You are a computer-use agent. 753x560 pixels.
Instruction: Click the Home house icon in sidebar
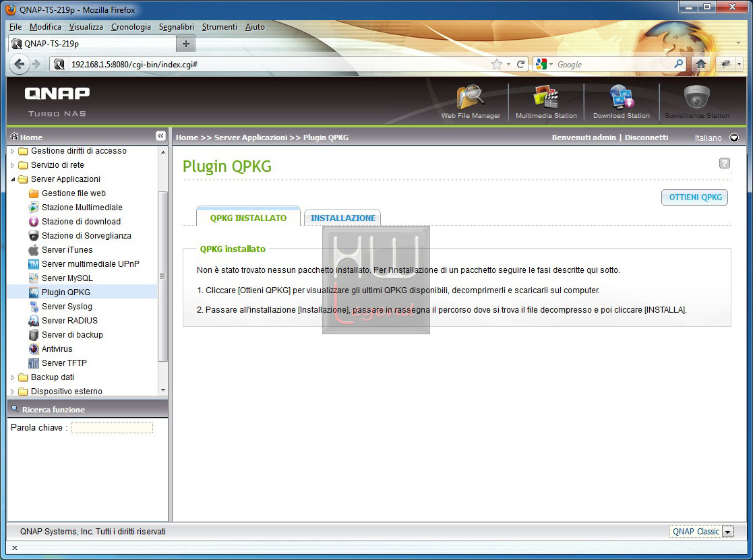[x=14, y=136]
